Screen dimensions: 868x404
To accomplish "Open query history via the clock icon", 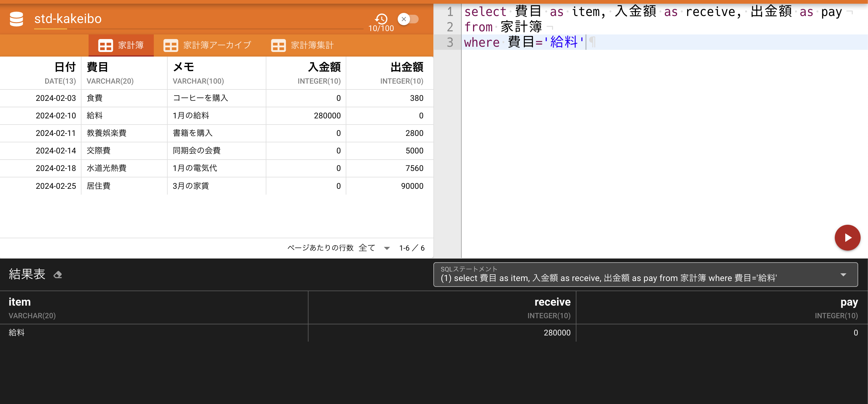I will point(381,19).
